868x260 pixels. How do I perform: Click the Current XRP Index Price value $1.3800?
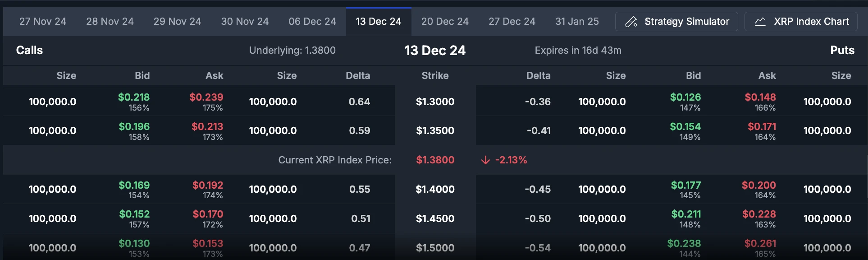point(434,160)
